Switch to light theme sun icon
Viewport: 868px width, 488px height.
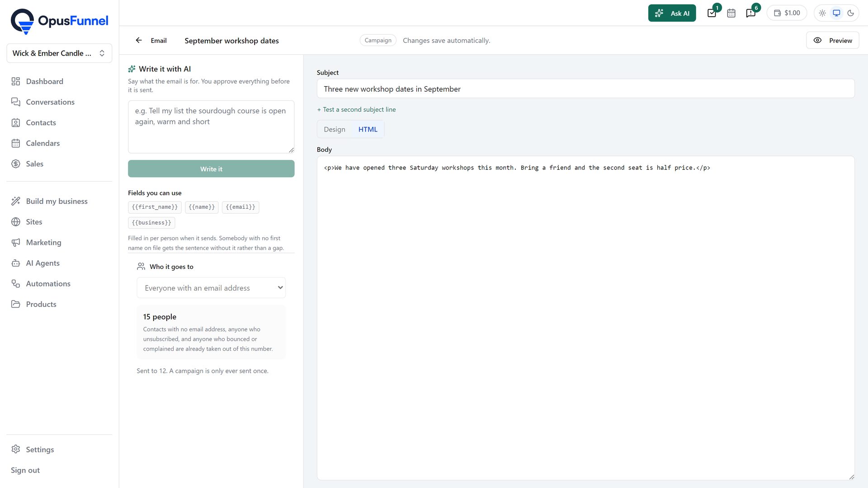click(822, 13)
